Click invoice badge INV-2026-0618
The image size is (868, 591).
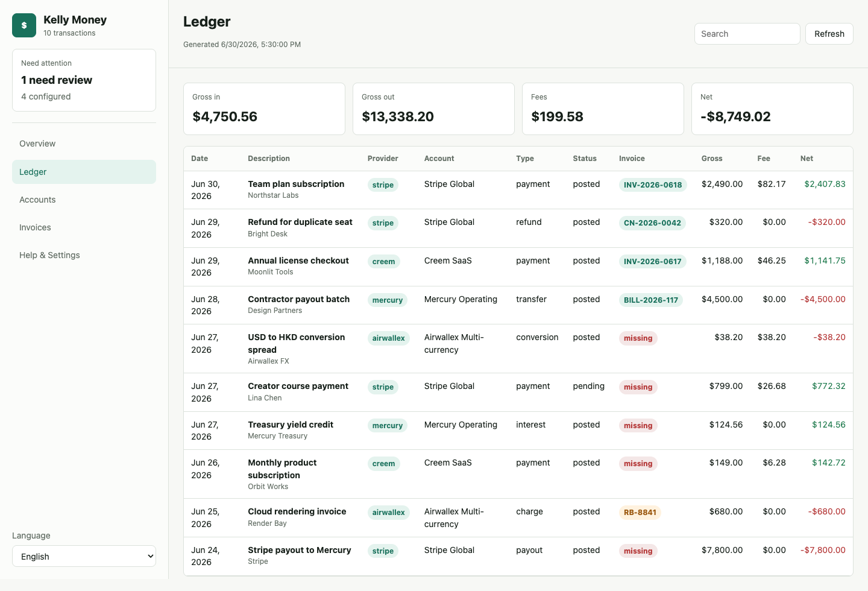coord(653,185)
